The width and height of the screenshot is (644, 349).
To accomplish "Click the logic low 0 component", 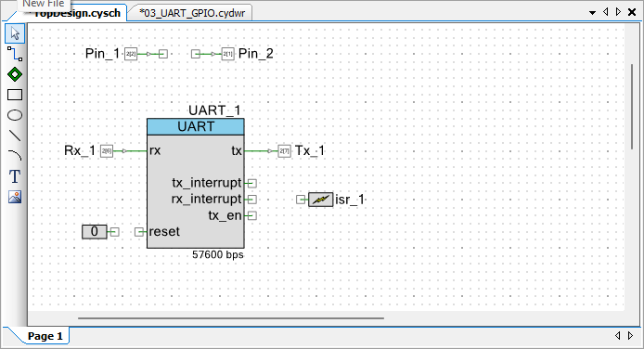I will [95, 231].
